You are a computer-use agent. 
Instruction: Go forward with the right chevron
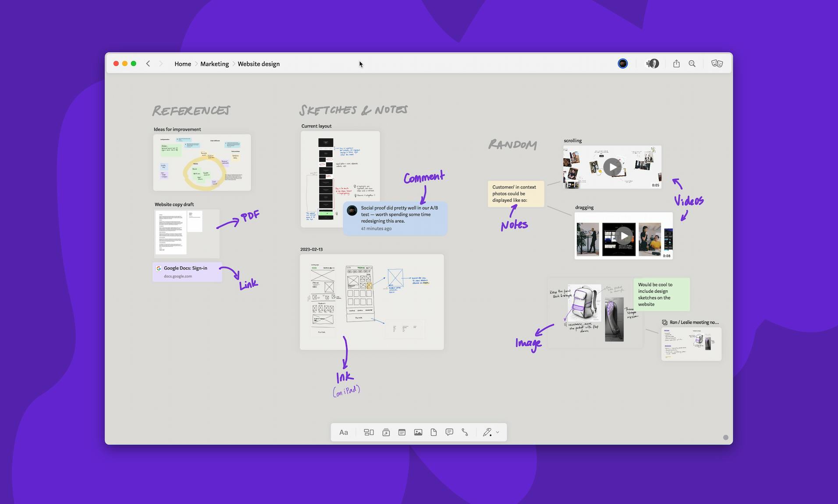161,64
